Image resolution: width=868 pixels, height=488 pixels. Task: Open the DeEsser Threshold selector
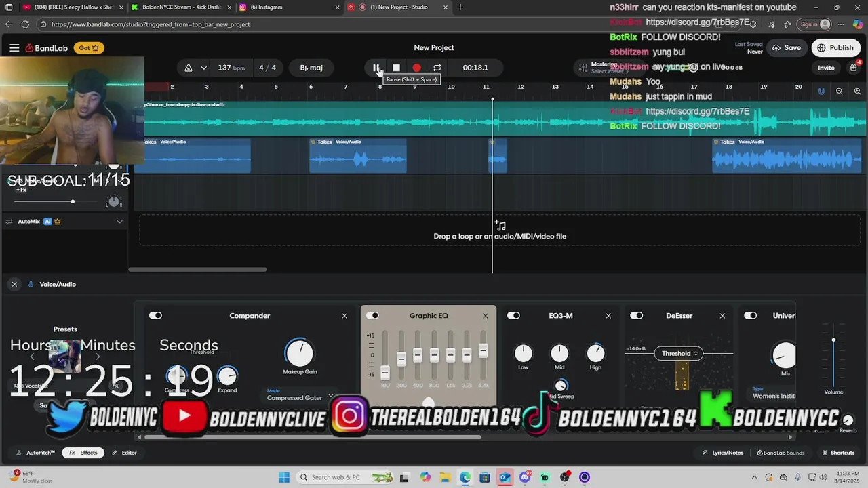(x=680, y=354)
